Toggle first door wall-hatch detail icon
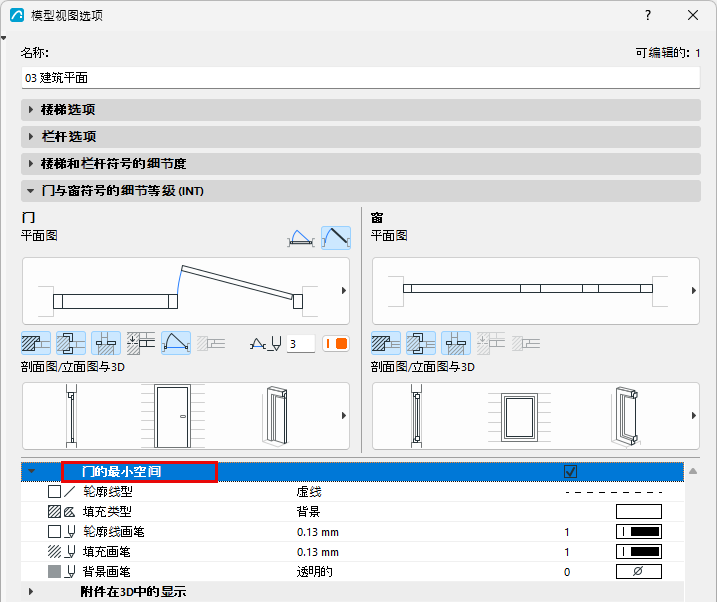The height and width of the screenshot is (602, 717). (x=36, y=343)
